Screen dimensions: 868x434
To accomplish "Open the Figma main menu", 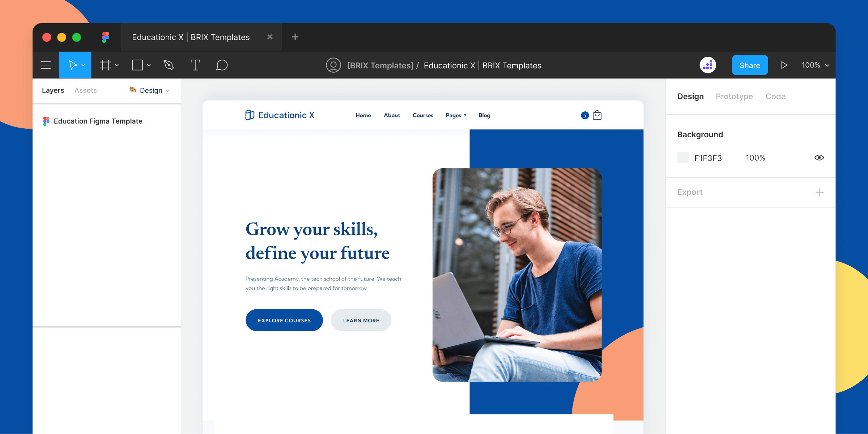I will click(46, 65).
